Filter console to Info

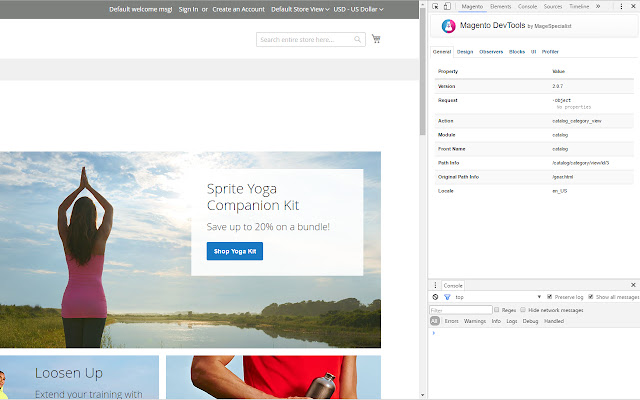click(x=496, y=321)
